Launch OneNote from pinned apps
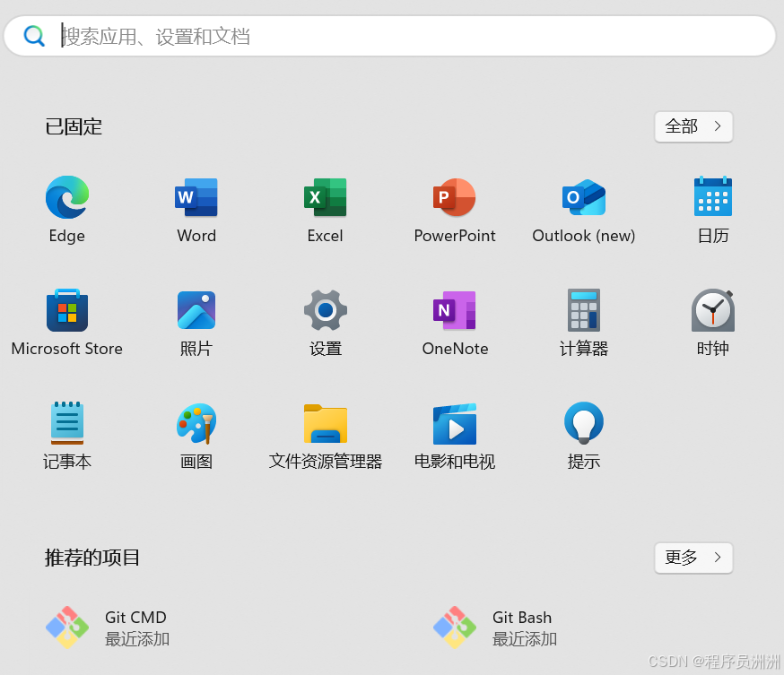Viewport: 784px width, 675px height. [x=455, y=310]
